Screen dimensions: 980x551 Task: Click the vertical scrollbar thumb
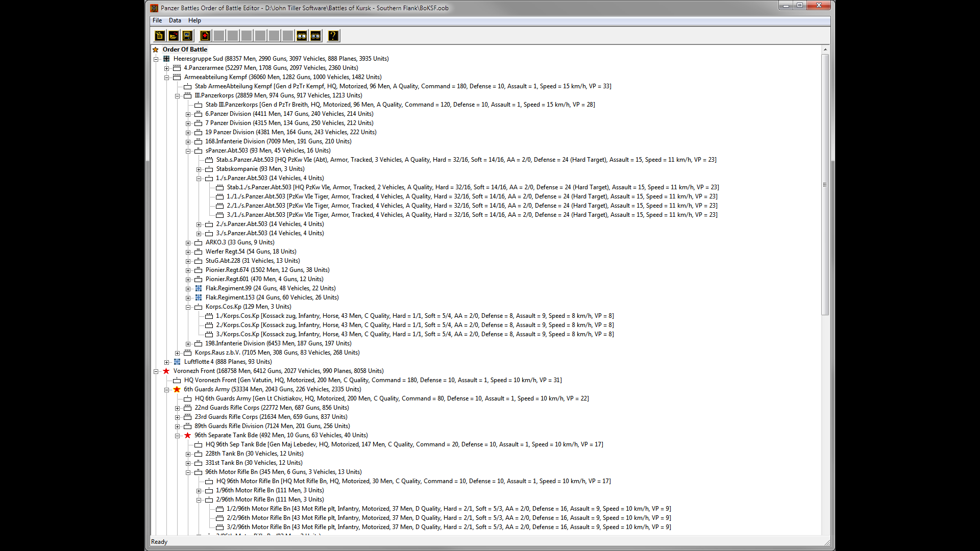point(825,185)
